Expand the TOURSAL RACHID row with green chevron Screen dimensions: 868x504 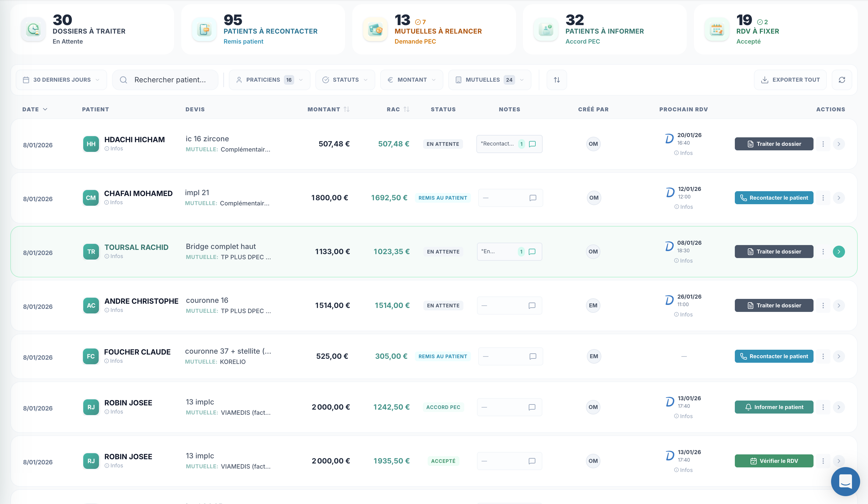pyautogui.click(x=839, y=252)
